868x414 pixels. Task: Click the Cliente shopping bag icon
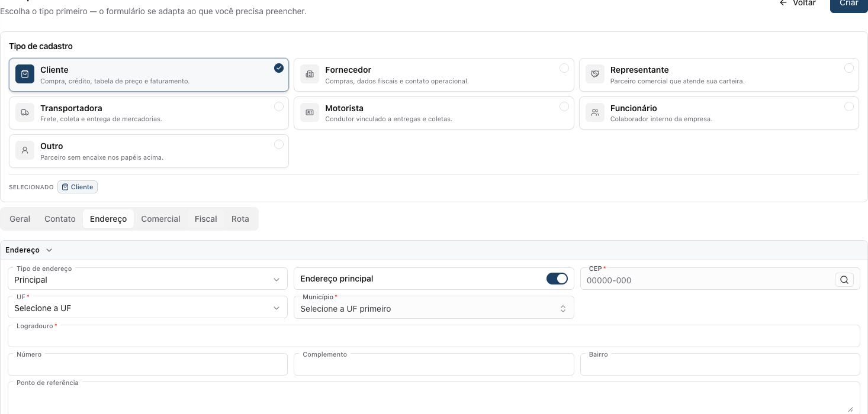coord(25,75)
